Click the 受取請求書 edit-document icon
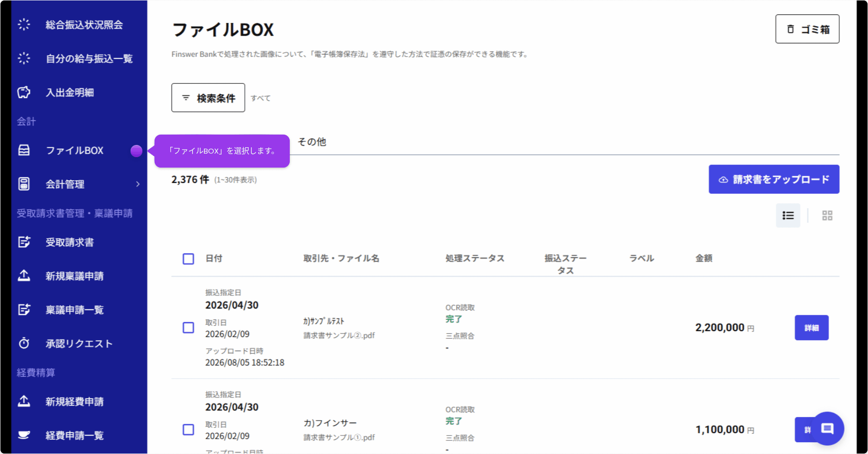The width and height of the screenshot is (868, 454). [24, 242]
